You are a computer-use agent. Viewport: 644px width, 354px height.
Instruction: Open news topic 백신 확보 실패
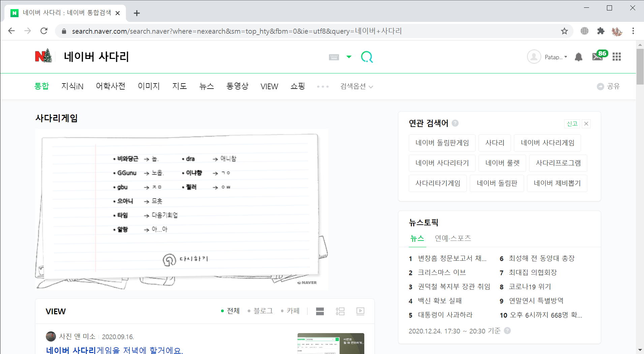tap(440, 301)
